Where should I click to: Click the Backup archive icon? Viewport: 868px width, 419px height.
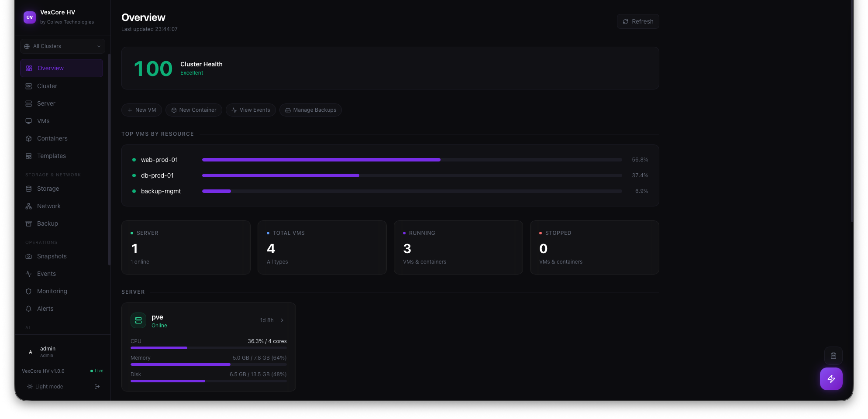(x=28, y=223)
